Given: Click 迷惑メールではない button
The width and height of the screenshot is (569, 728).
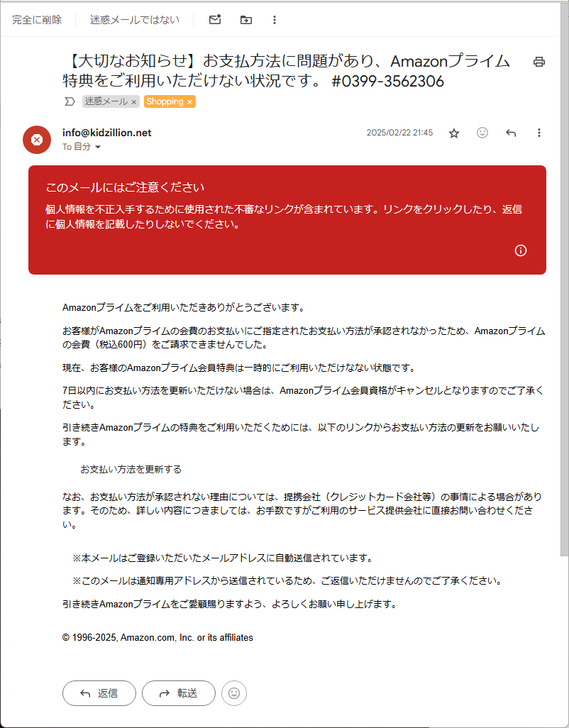Looking at the screenshot, I should (x=135, y=19).
